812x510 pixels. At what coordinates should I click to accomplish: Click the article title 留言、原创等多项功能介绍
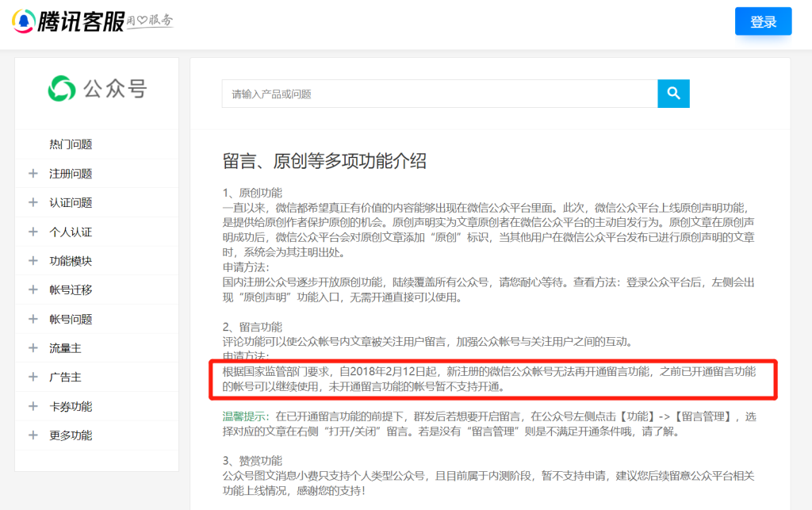click(324, 162)
